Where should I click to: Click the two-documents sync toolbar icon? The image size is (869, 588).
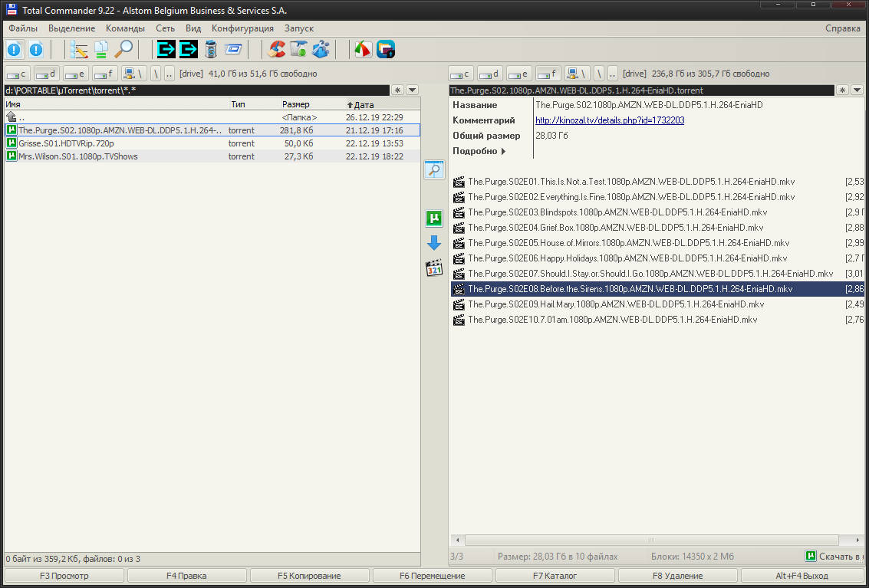click(x=101, y=50)
